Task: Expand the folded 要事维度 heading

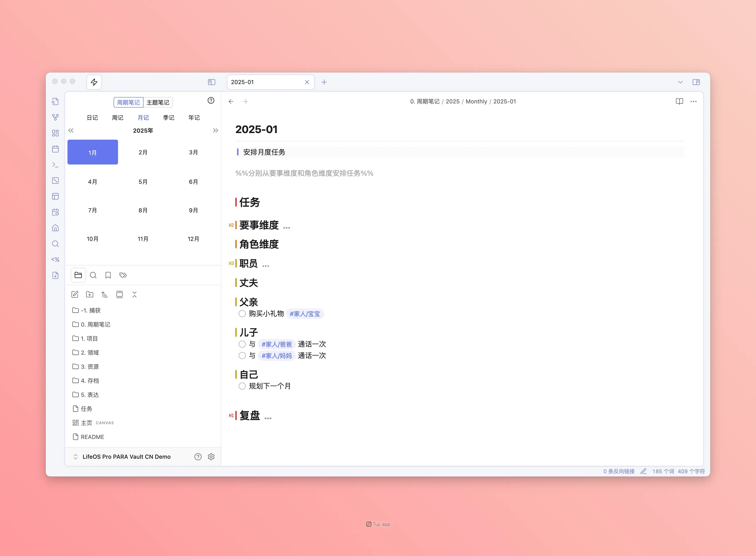Action: 286,227
